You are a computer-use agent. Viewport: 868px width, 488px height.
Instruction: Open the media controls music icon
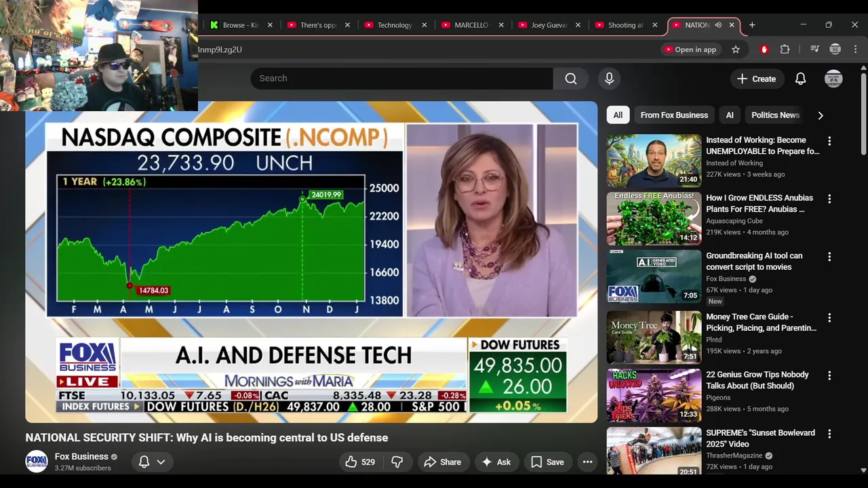(814, 49)
